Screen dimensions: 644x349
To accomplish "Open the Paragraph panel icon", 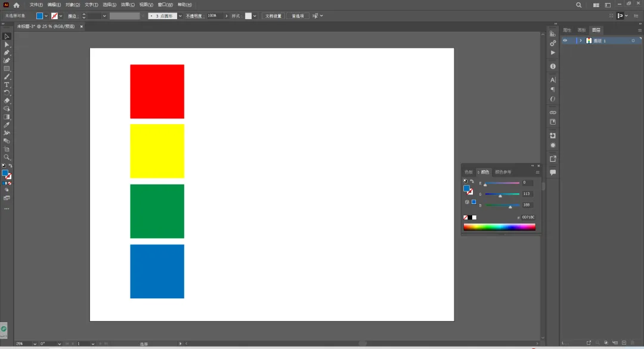I will (x=553, y=89).
